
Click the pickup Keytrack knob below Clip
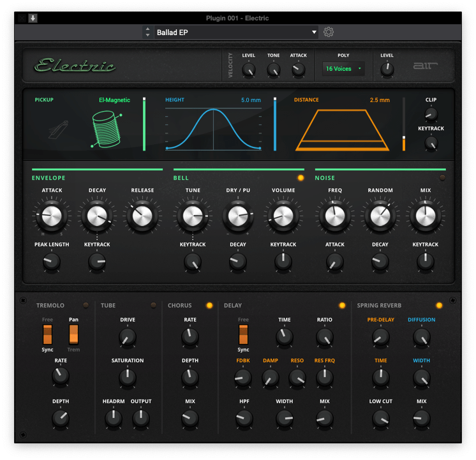[x=431, y=143]
